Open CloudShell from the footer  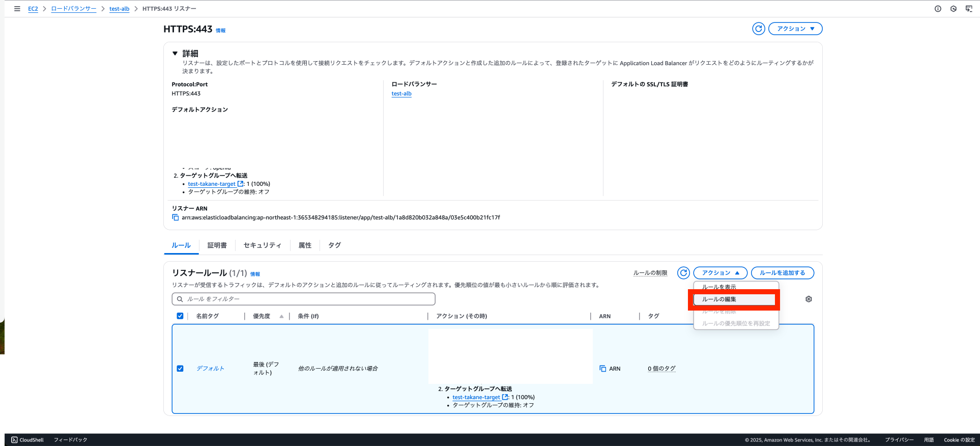click(x=27, y=440)
